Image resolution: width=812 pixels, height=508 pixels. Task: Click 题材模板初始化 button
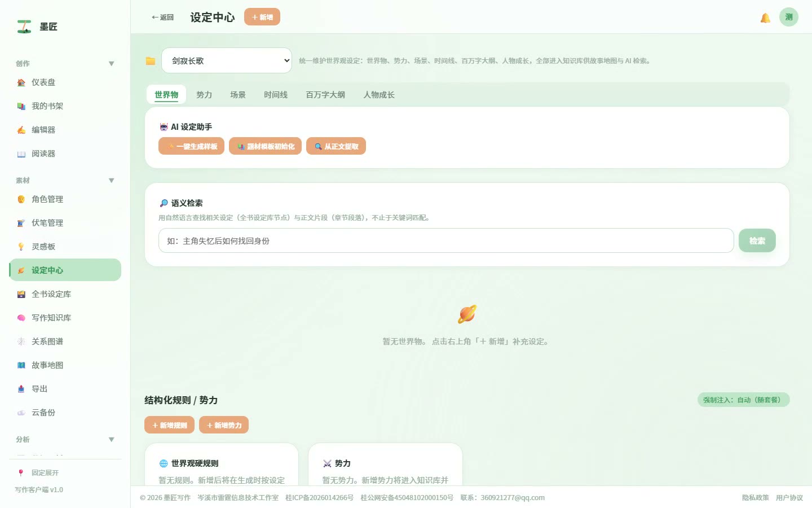tap(265, 146)
